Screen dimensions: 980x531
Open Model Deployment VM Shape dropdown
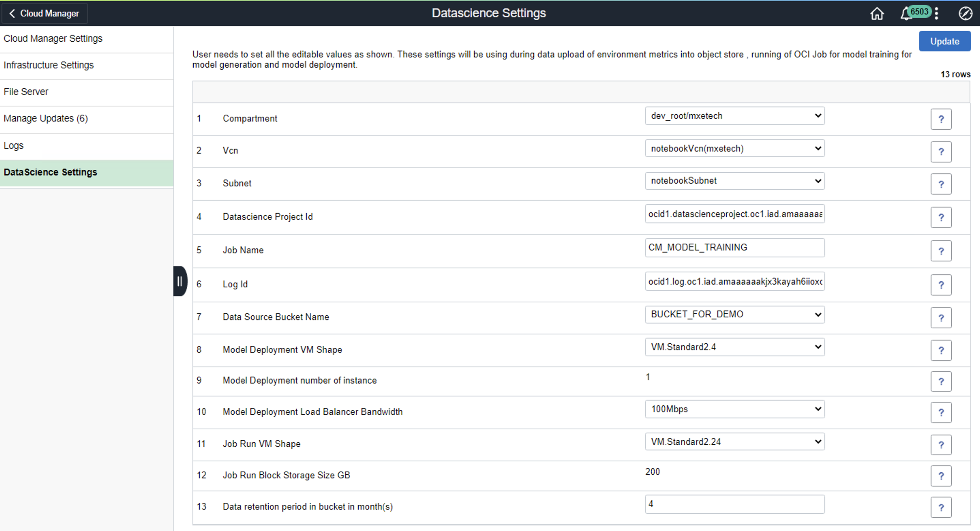[734, 347]
